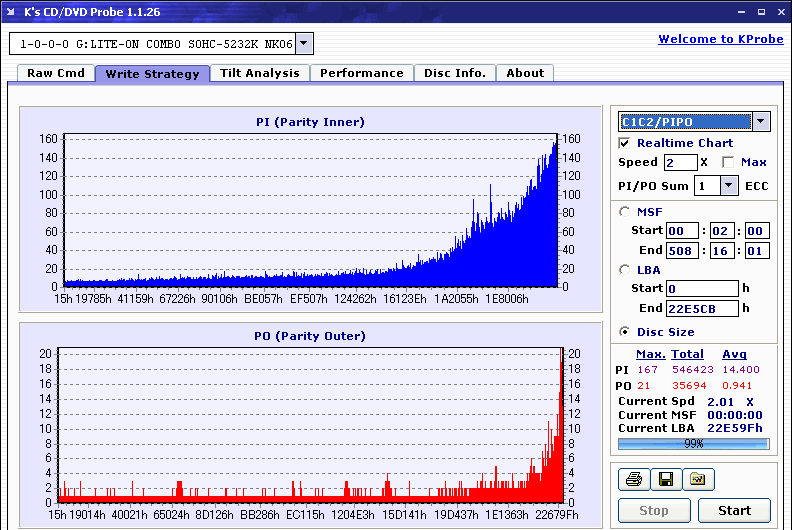Close the KProbe window
The image size is (792, 530).
coord(781,12)
